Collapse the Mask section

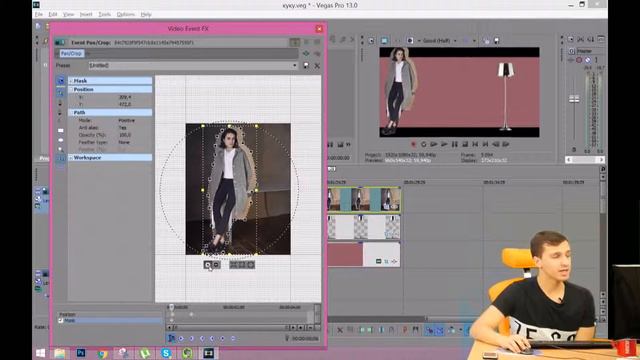pyautogui.click(x=71, y=81)
